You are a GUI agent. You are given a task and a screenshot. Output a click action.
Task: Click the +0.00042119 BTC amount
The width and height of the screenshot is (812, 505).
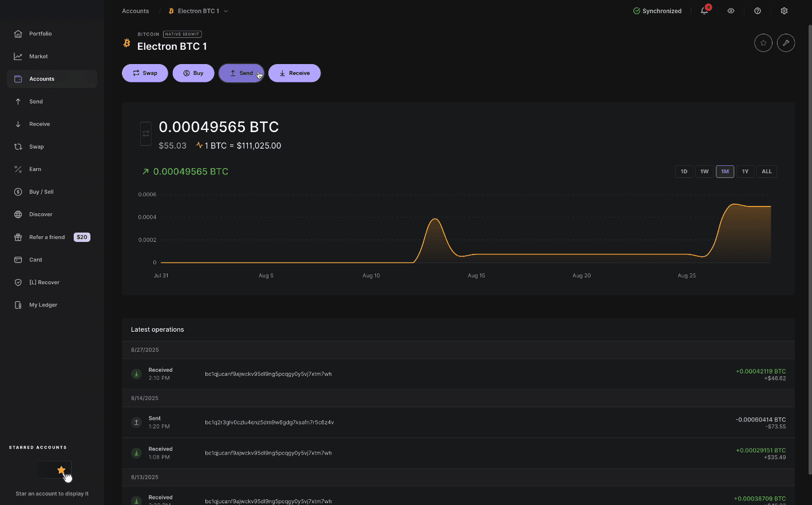pos(760,371)
